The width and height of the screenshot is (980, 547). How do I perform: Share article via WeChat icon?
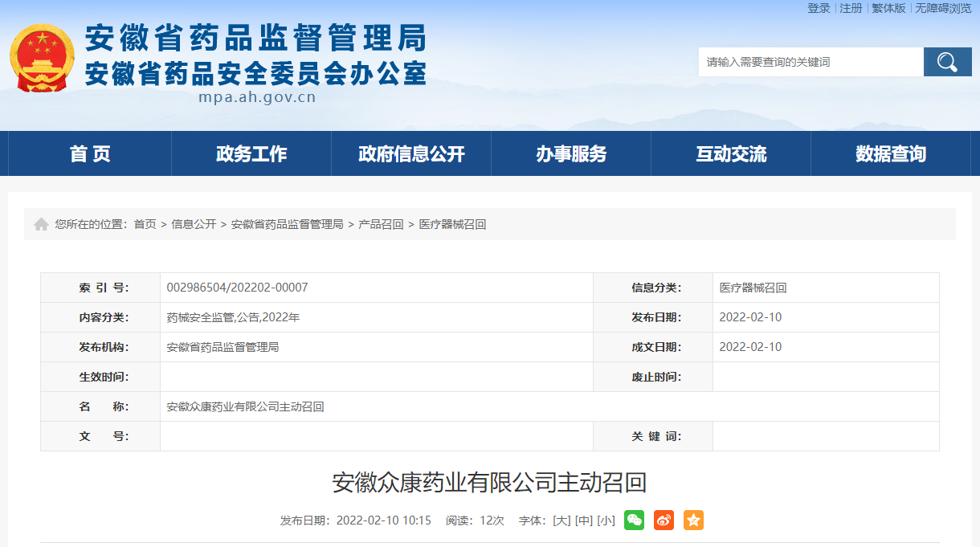click(x=635, y=520)
